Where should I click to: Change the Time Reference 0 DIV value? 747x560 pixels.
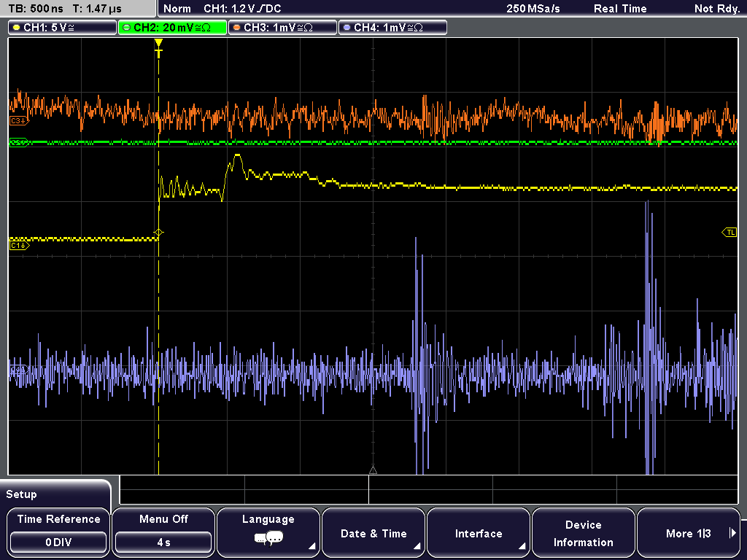click(58, 542)
